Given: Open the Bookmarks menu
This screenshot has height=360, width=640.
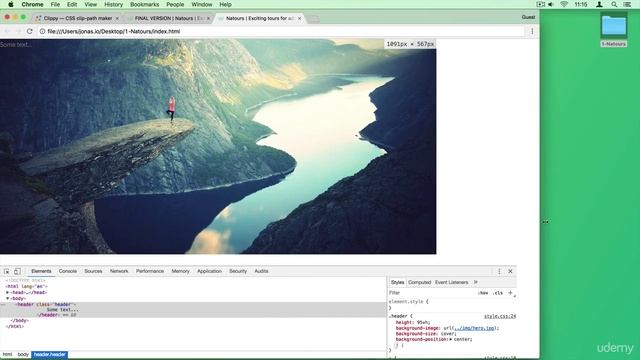Looking at the screenshot, I should click(144, 4).
